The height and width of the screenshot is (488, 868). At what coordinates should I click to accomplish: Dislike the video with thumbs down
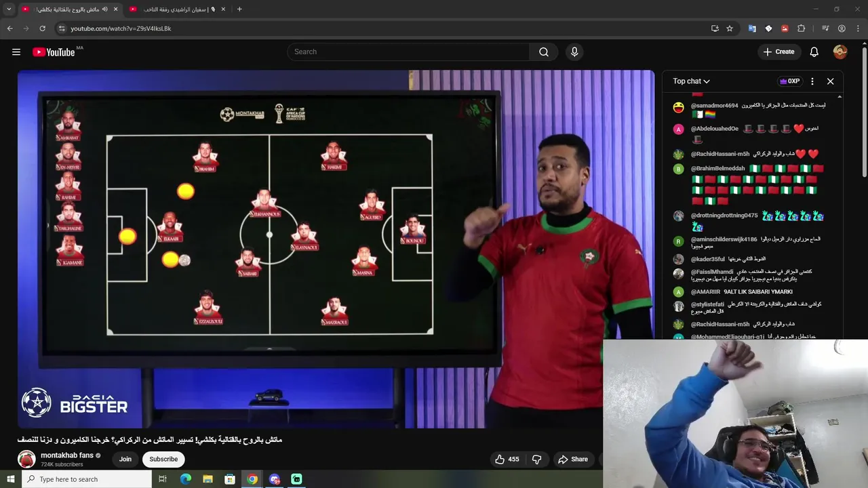pos(536,460)
